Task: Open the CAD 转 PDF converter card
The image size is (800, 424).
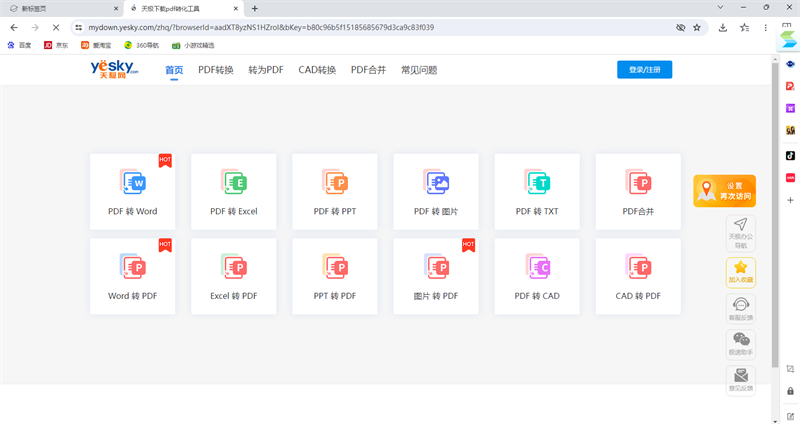Action: 638,276
